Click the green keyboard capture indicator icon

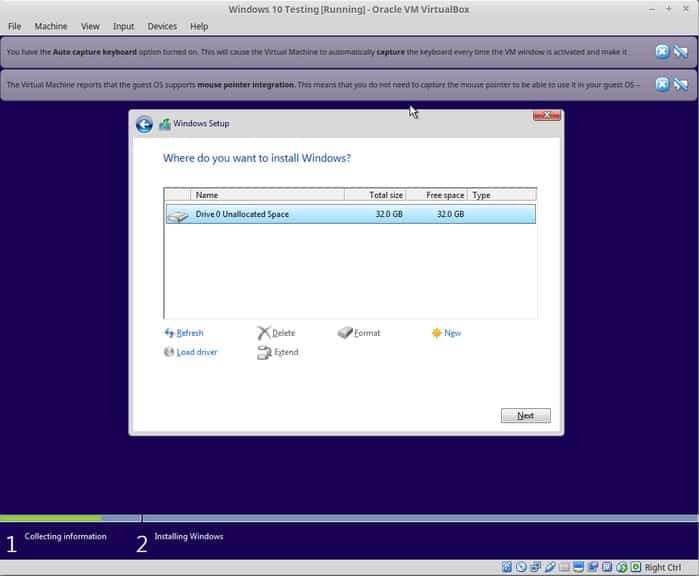[636, 567]
